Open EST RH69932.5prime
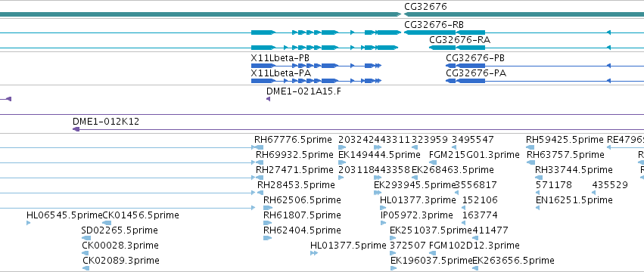This screenshot has height=272, width=644. [294, 155]
